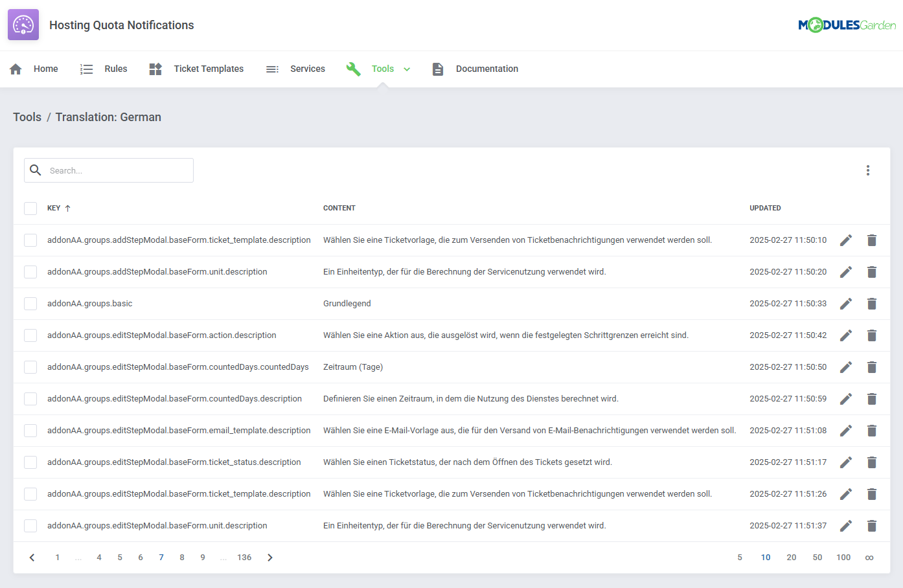Click the Home icon in navigation bar
The image size is (903, 588).
coord(16,69)
